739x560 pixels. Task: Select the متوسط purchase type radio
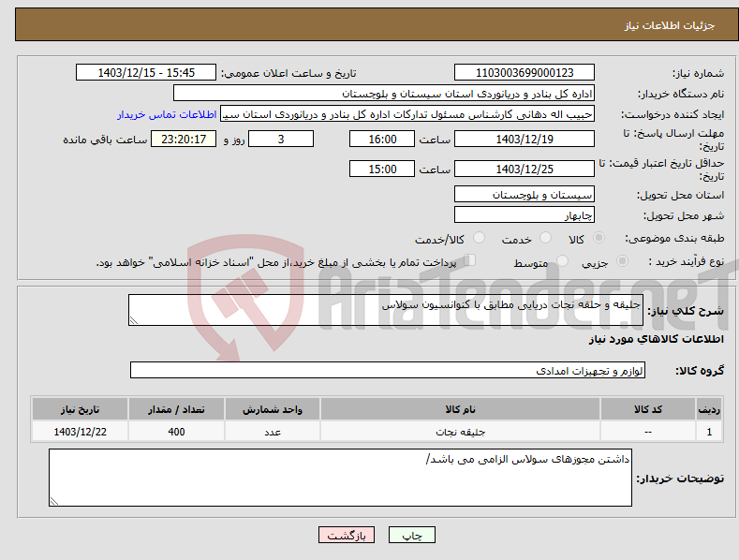(x=562, y=261)
